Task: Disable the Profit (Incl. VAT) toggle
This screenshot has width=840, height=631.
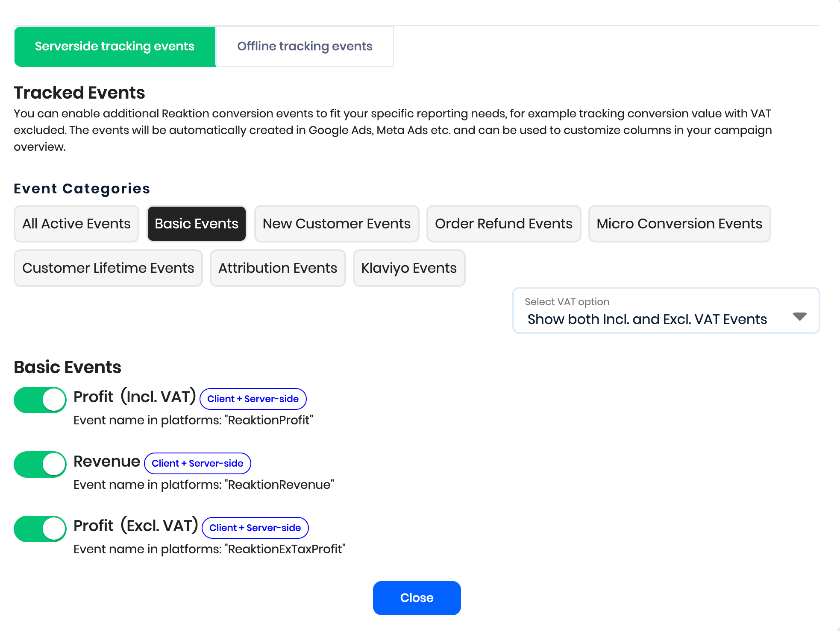Action: pos(40,400)
